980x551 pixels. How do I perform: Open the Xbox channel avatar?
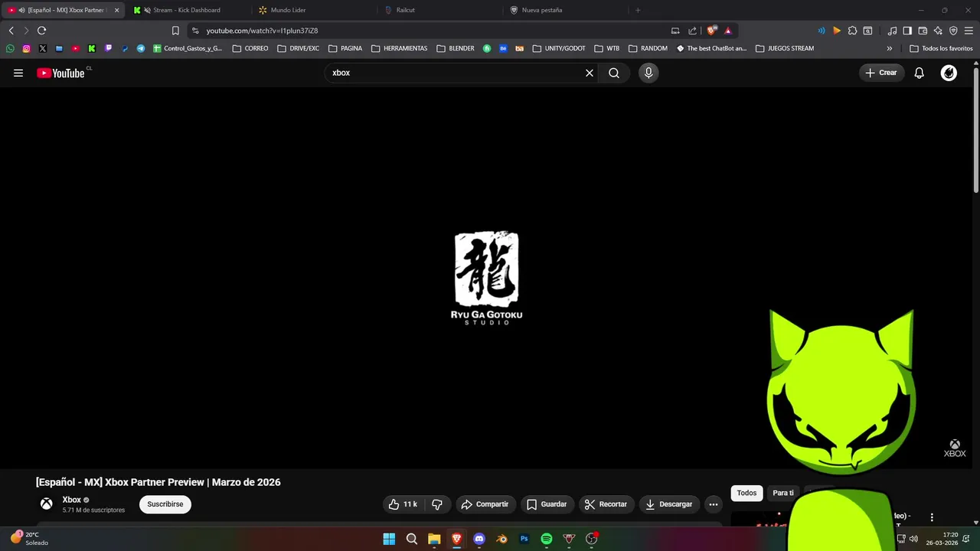(47, 504)
